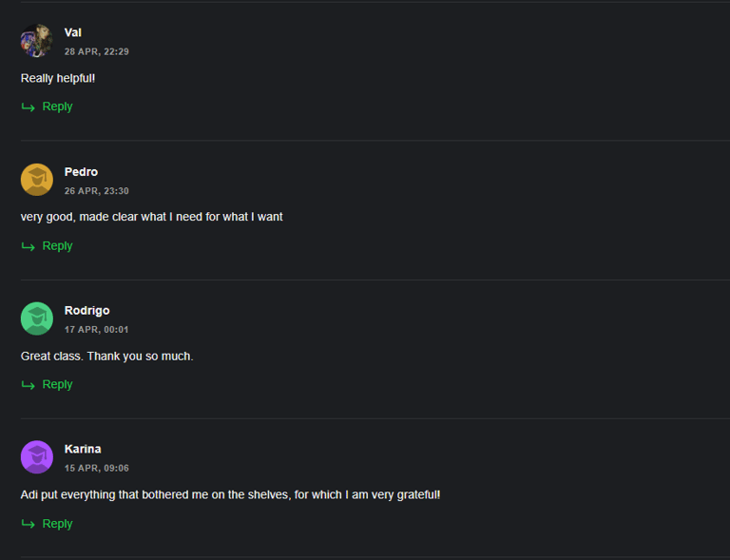Select Karina's purple graduate avatar icon
This screenshot has height=560, width=730.
point(37,457)
